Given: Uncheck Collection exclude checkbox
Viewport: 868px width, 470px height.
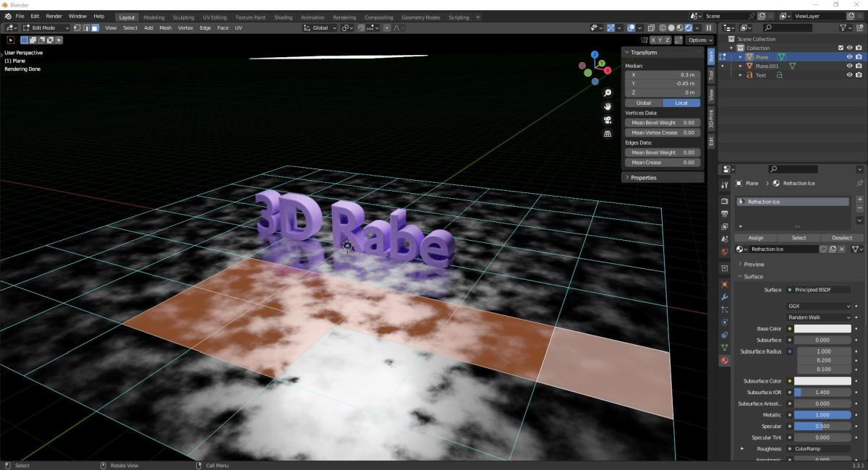Looking at the screenshot, I should [x=841, y=48].
